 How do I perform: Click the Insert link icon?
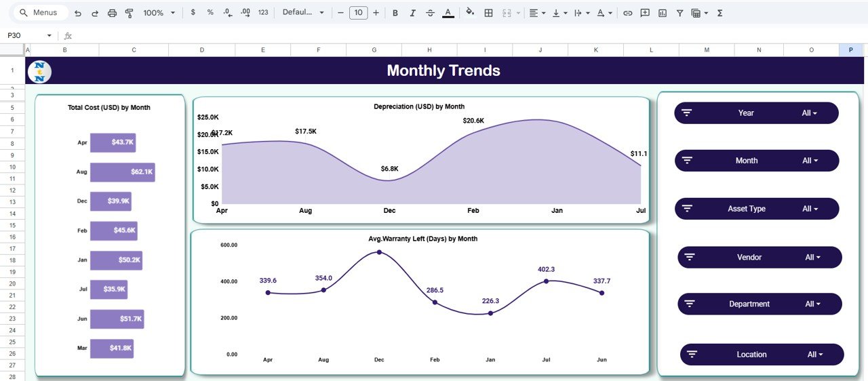click(628, 13)
